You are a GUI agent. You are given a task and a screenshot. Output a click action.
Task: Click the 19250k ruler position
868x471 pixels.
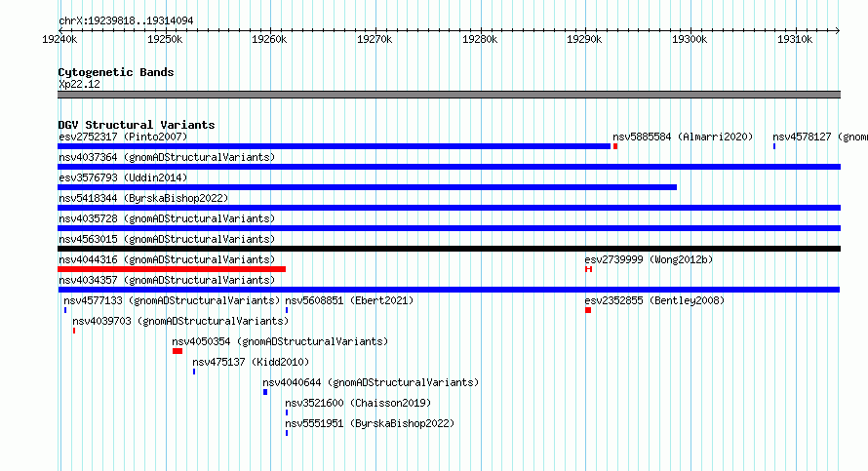coord(165,39)
